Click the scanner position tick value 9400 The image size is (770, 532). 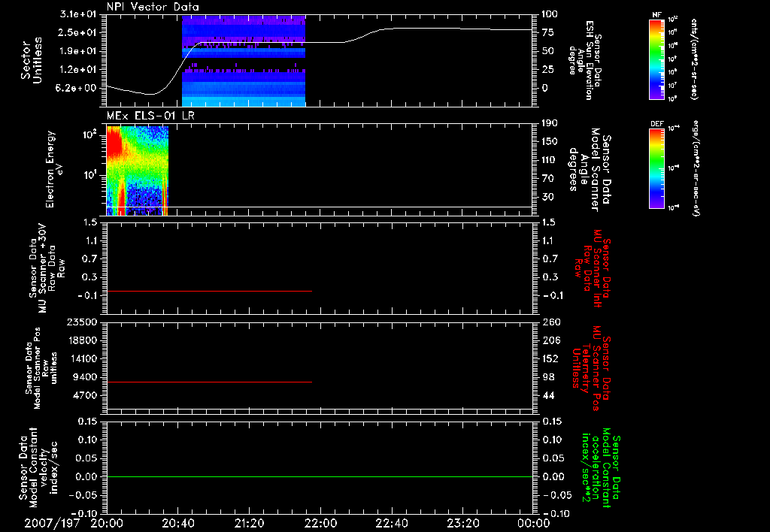click(x=85, y=377)
